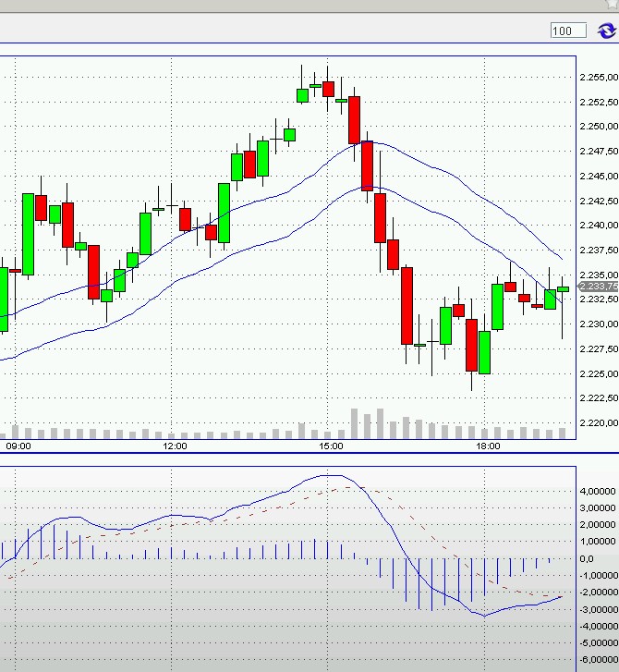Click the 2.252,50 price axis label
This screenshot has width=619, height=672.
point(599,102)
